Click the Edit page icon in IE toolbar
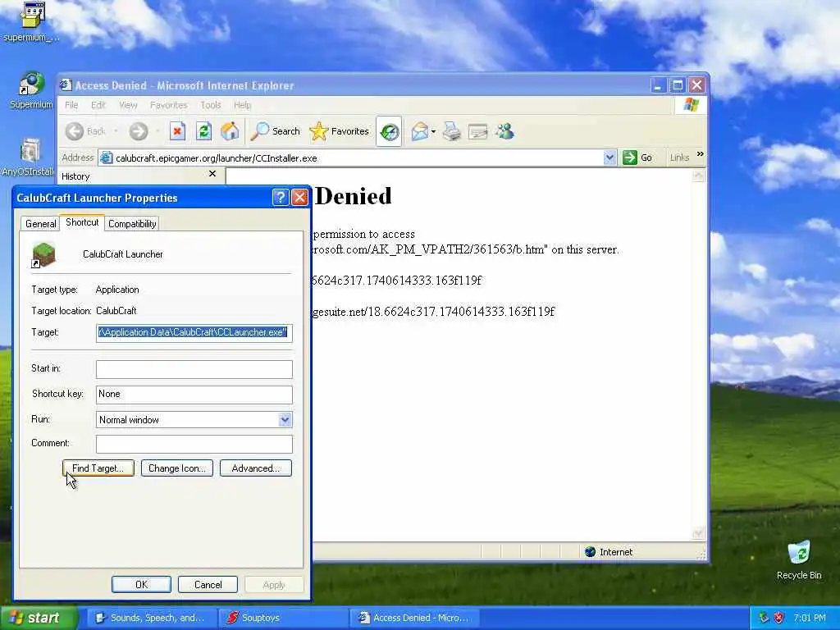Viewport: 840px width, 630px height. tap(478, 131)
